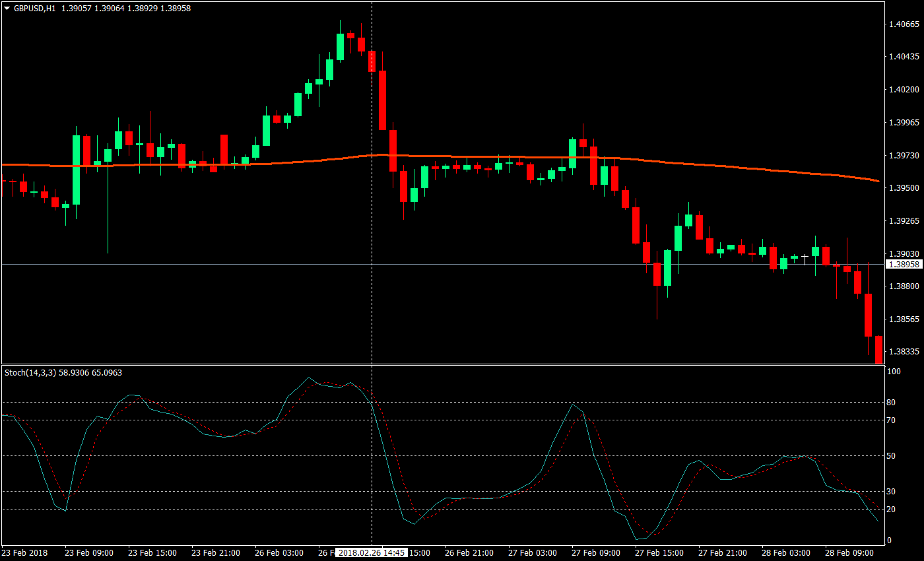The height and width of the screenshot is (561, 924).
Task: Select the dashed 20 oversold level line
Action: (x=198, y=510)
